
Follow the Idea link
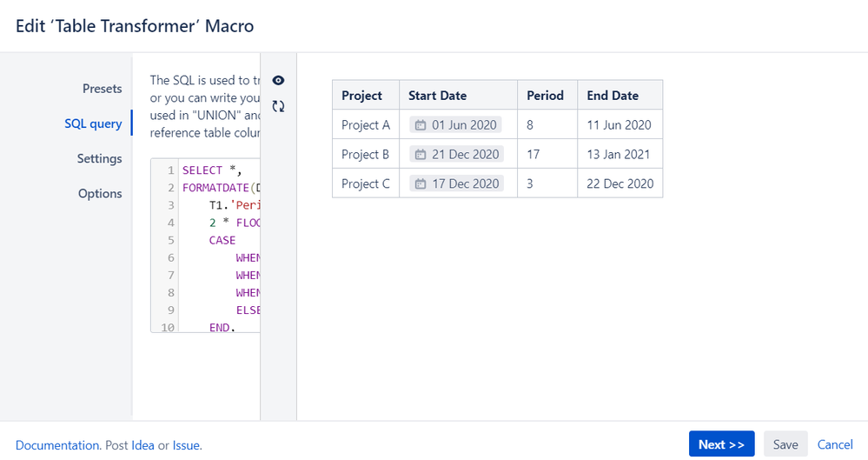(x=142, y=445)
